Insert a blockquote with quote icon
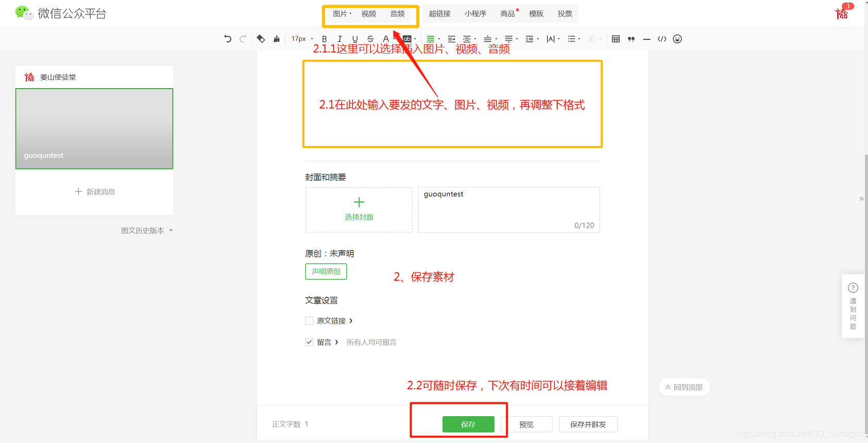This screenshot has width=868, height=443. 631,39
